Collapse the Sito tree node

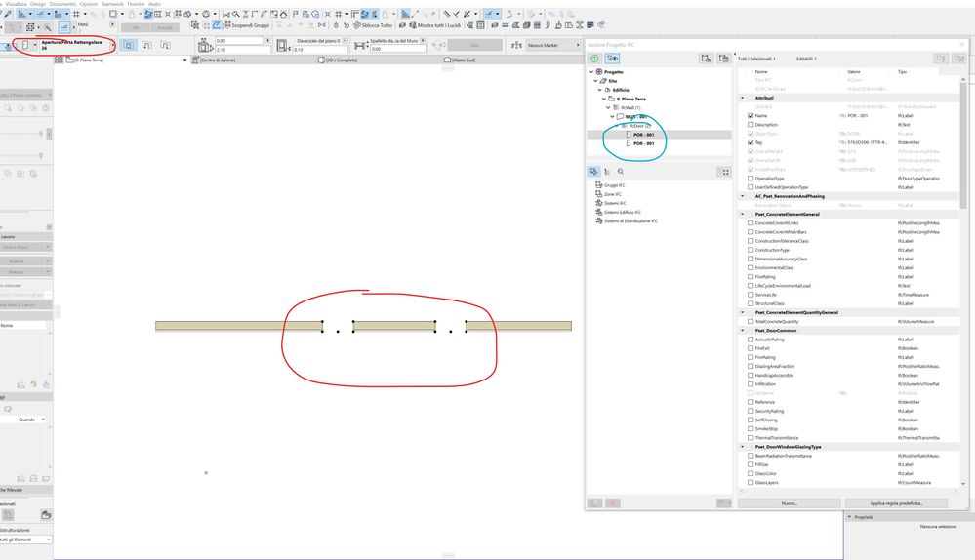click(x=595, y=81)
